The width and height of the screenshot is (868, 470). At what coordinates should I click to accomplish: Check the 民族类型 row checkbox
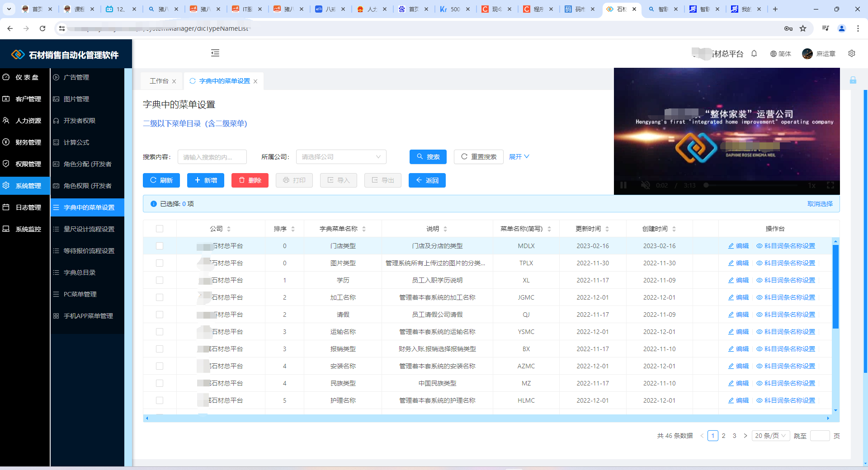[x=160, y=383]
